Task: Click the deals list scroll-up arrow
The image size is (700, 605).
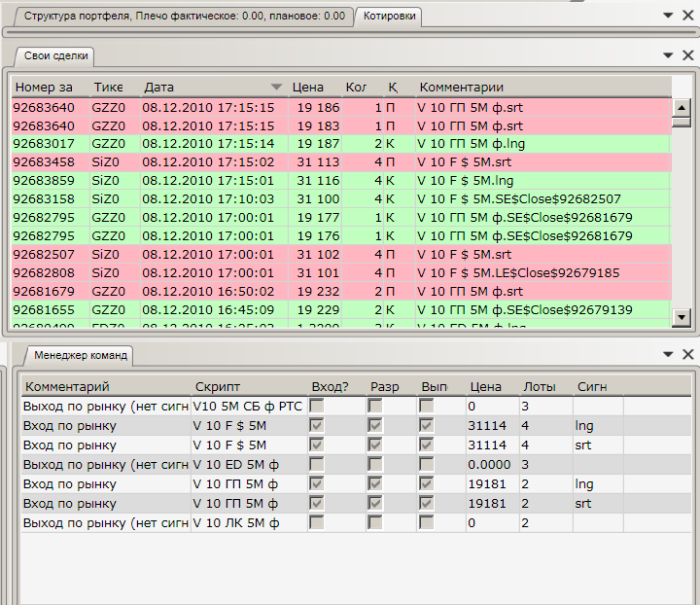Action: (x=681, y=108)
